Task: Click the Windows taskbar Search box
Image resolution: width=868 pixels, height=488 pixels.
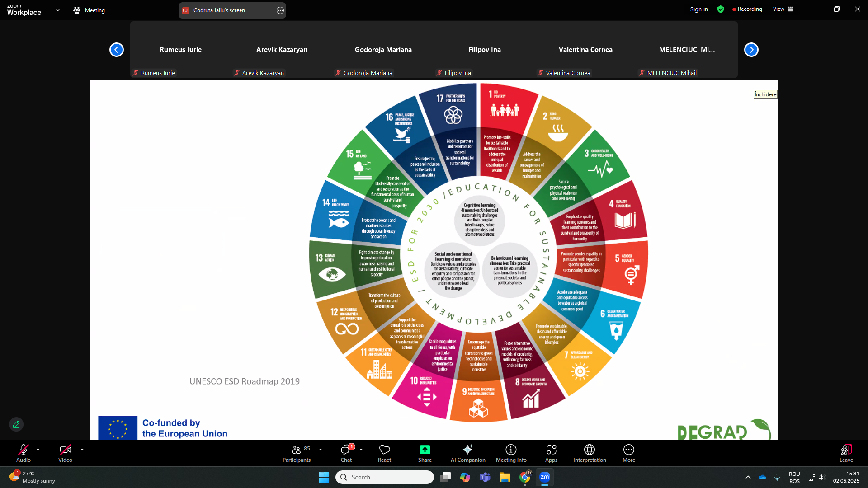Action: pyautogui.click(x=384, y=477)
